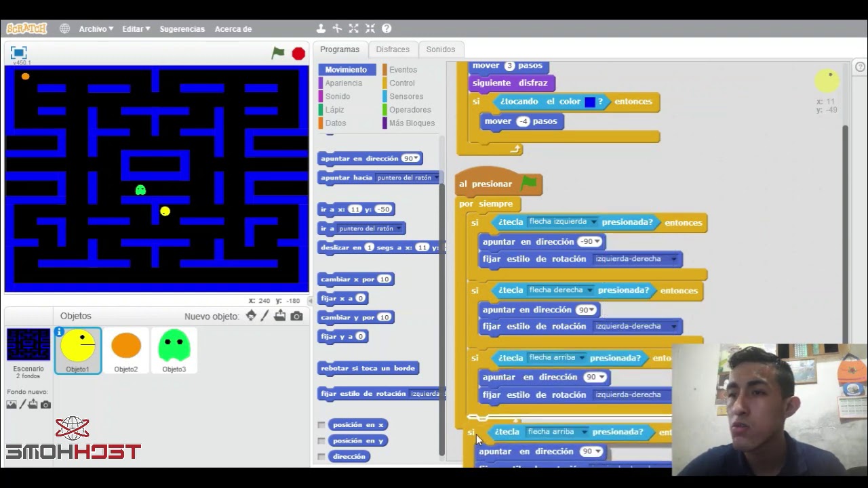This screenshot has width=868, height=488.
Task: Upload a backdrop from file
Action: tap(33, 405)
